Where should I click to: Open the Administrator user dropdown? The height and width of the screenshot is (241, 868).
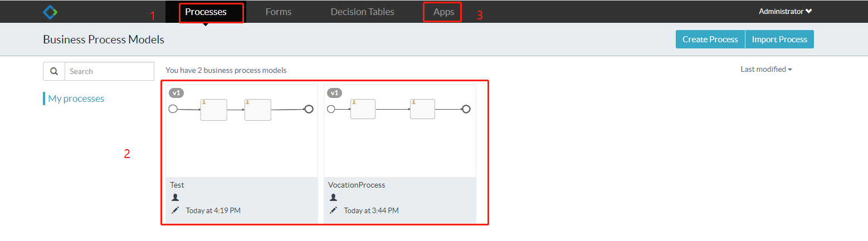[x=785, y=11]
